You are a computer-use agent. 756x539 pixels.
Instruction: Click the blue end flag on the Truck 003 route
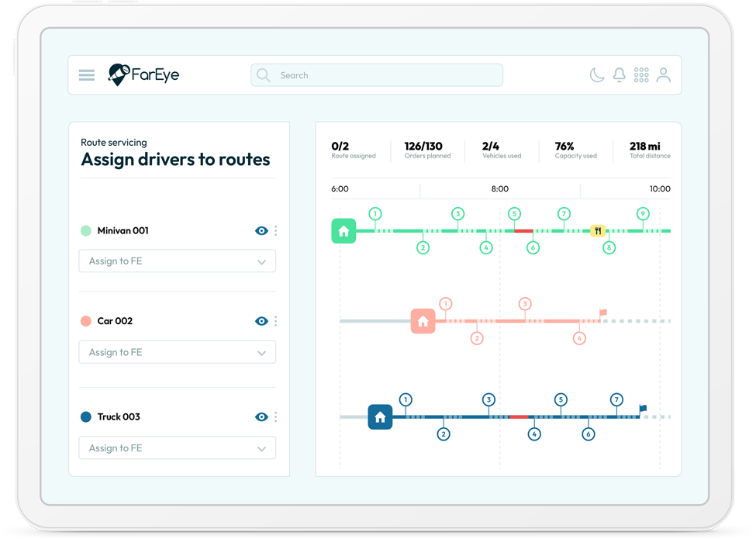click(643, 409)
